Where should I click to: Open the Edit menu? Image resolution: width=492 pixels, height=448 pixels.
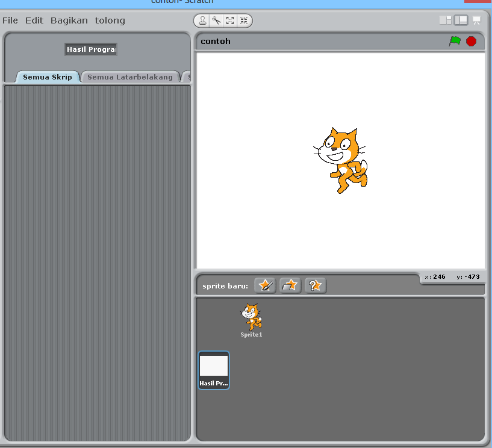(x=34, y=20)
